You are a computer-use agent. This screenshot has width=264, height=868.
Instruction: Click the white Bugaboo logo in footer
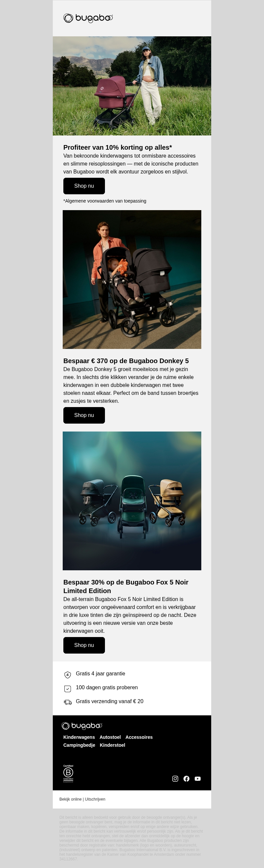(x=82, y=726)
